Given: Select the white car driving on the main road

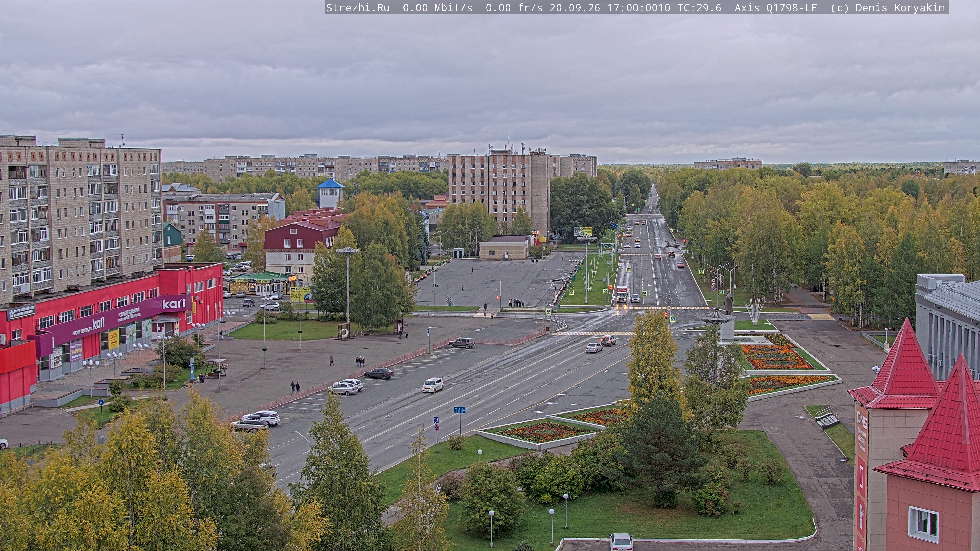Looking at the screenshot, I should tap(433, 384).
